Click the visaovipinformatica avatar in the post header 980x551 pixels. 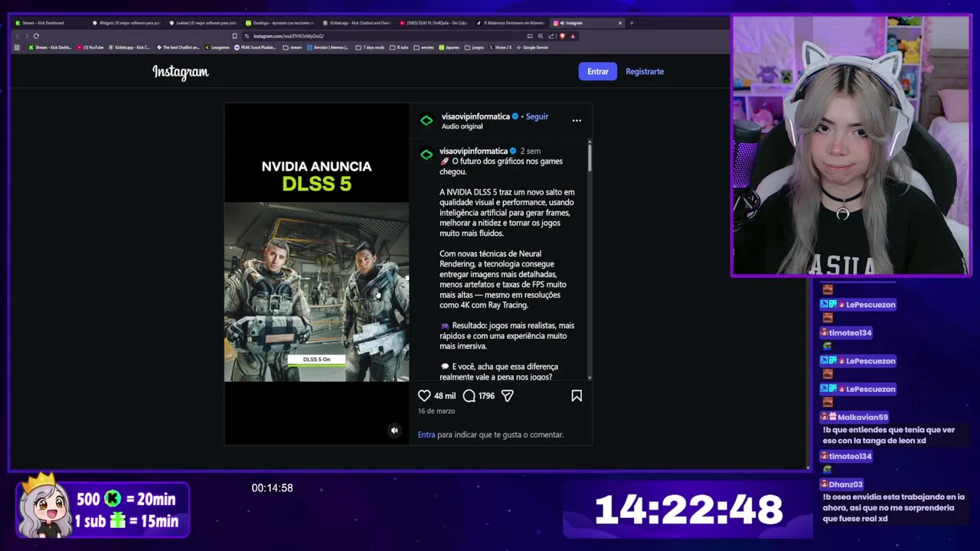point(426,120)
